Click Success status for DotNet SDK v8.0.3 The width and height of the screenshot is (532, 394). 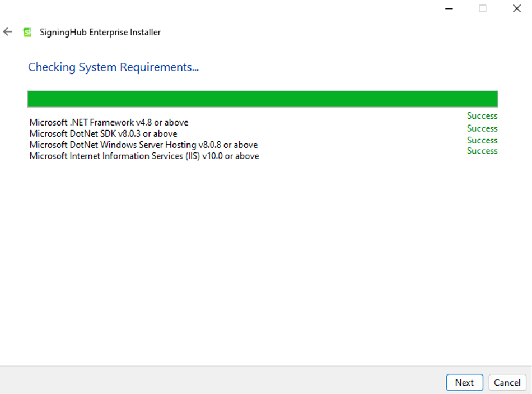482,128
